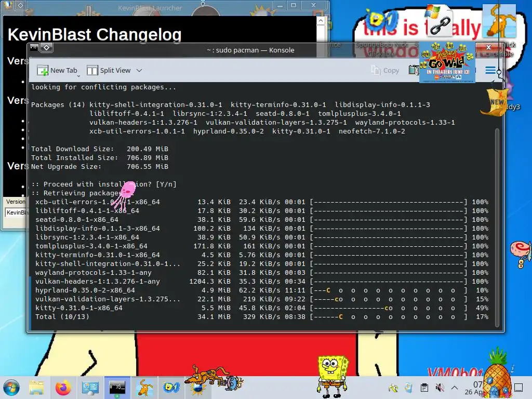Screen dimensions: 532x399
Task: Open the clipboard tray icon
Action: [424, 388]
